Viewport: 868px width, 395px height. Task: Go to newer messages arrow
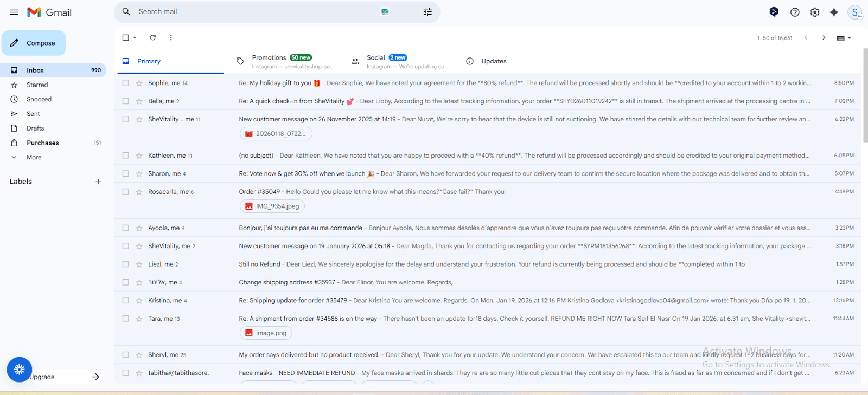point(806,37)
